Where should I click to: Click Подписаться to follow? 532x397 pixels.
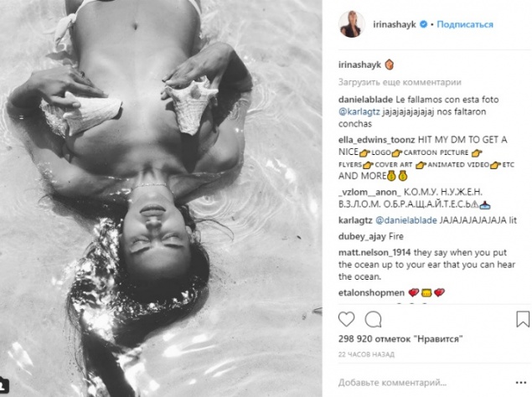[465, 24]
